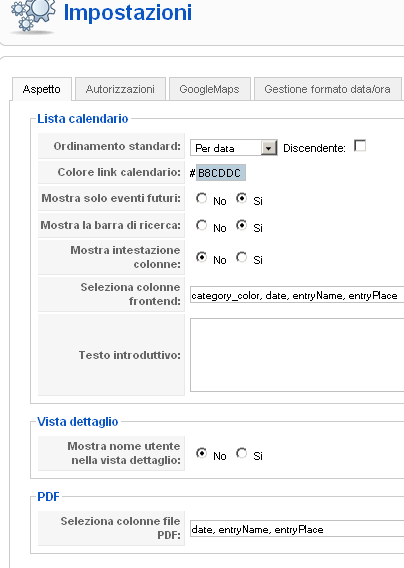Click the Seleziona colonne file PDF input field
The height and width of the screenshot is (568, 404).
[x=297, y=529]
